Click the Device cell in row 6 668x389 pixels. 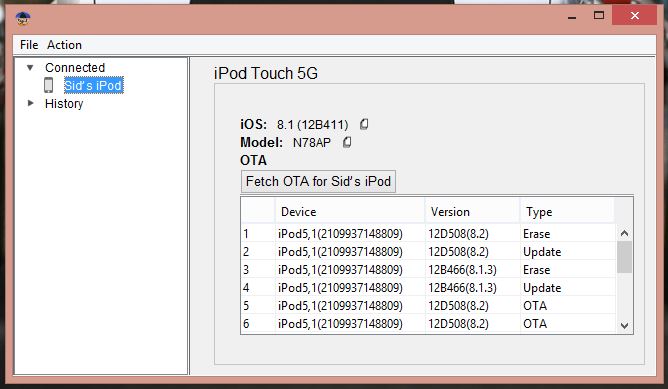coord(350,324)
